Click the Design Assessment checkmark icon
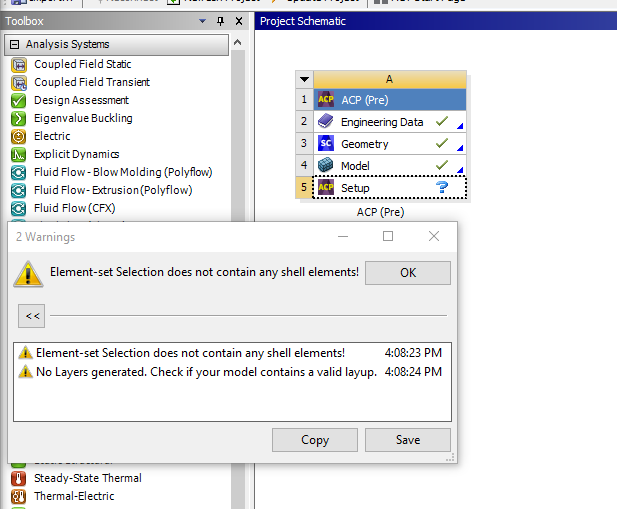Viewport: 617px width, 509px height. click(x=18, y=101)
